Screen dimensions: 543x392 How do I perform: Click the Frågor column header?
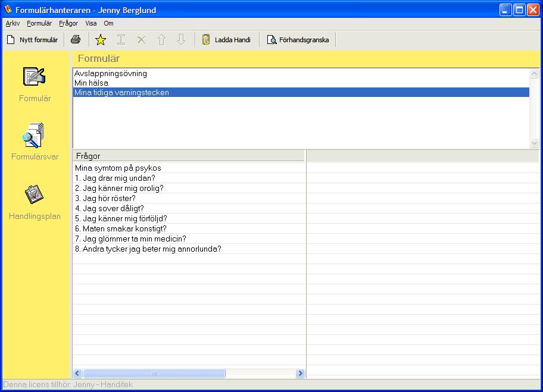click(189, 156)
